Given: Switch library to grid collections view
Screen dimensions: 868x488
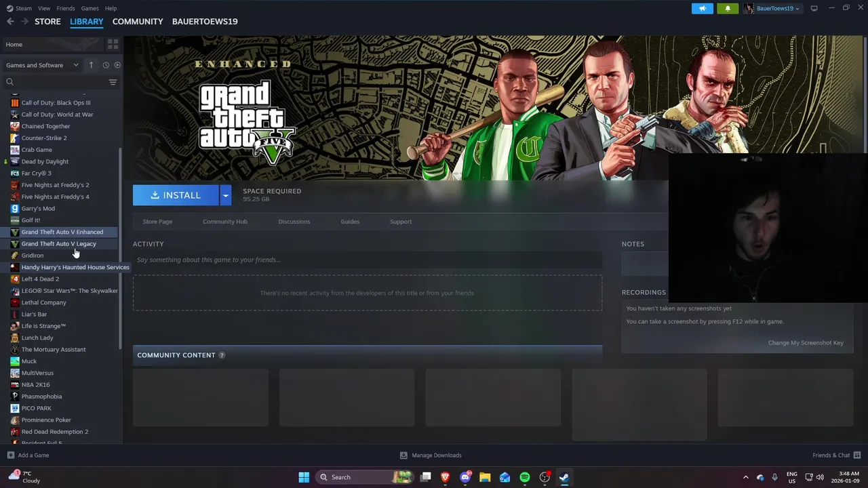Looking at the screenshot, I should tap(113, 44).
